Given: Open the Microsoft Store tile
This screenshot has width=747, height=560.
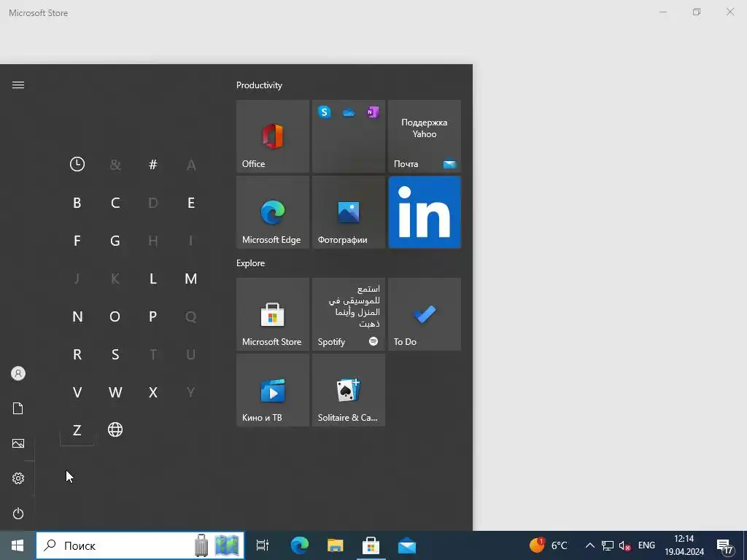Looking at the screenshot, I should pos(273,314).
